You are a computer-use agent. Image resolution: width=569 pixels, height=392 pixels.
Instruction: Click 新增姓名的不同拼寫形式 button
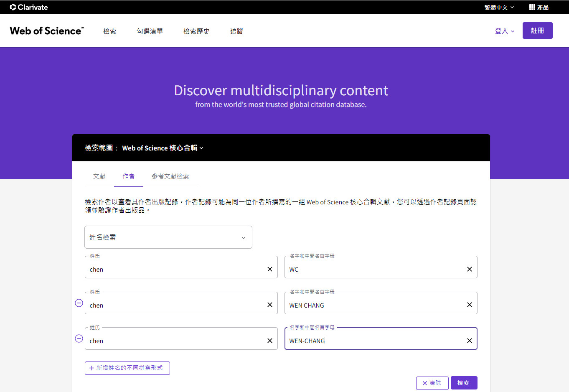(x=127, y=368)
